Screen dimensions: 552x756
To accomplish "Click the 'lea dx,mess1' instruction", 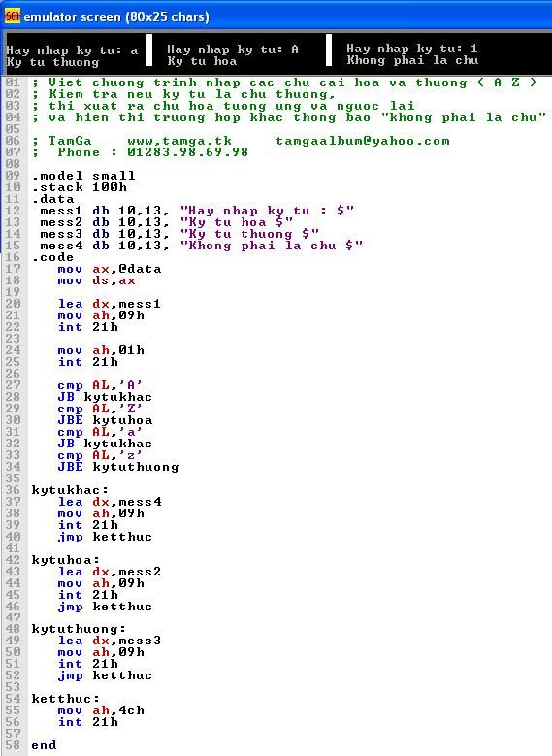I will pyautogui.click(x=110, y=304).
